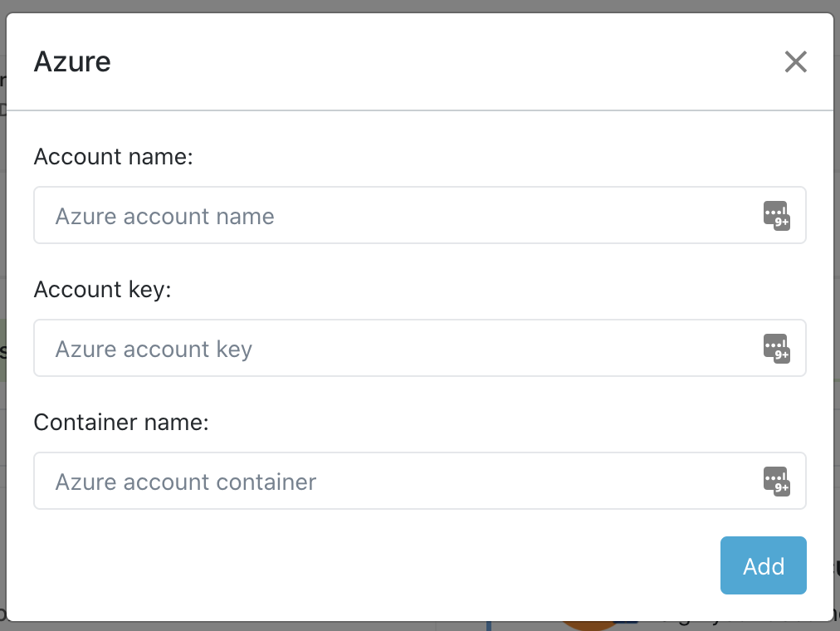Click the "Account name:" label
The width and height of the screenshot is (840, 631).
coord(113,156)
